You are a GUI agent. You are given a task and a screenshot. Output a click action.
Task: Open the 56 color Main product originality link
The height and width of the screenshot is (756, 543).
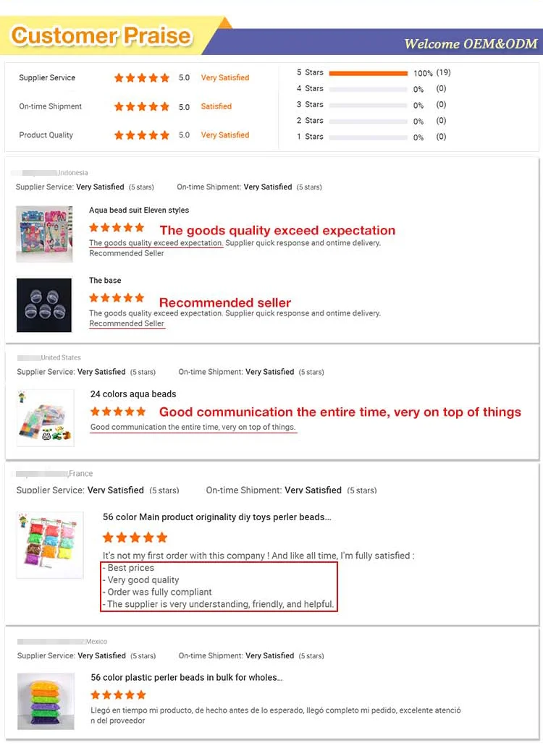point(217,517)
